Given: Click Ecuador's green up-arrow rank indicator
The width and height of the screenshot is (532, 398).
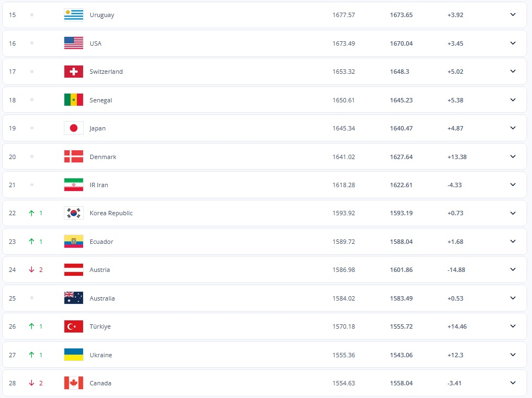Looking at the screenshot, I should click(x=32, y=242).
